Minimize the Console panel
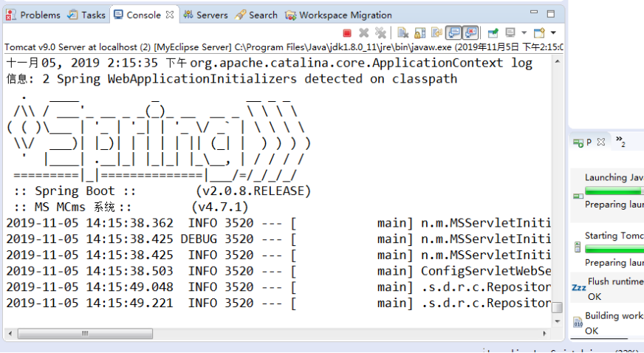The width and height of the screenshot is (644, 353). click(x=534, y=13)
